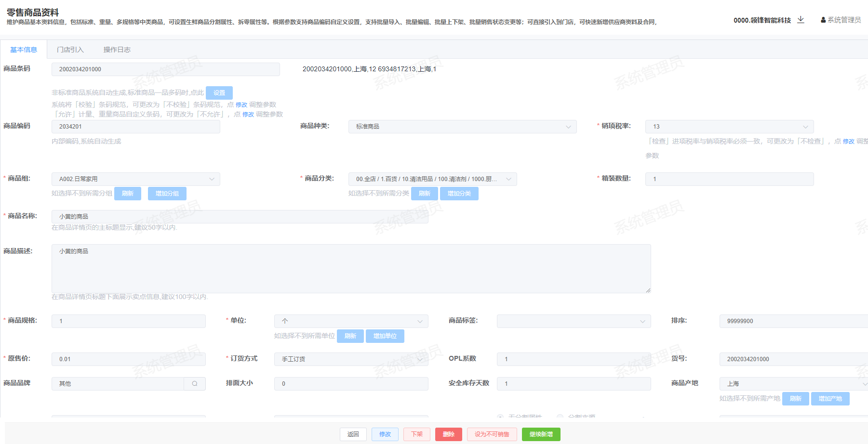
Task: Expand the 商品分类 cascader dropdown
Action: (433, 179)
